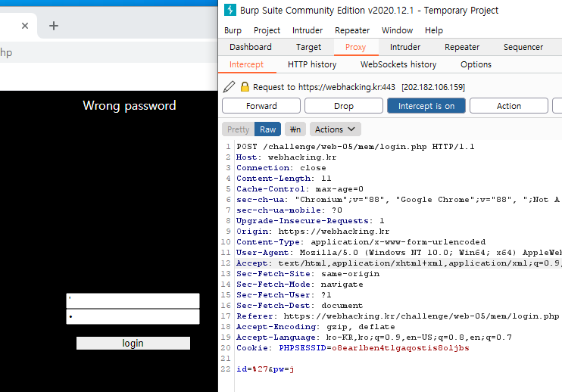
Task: Click the padlock HTTPS icon beside the request target
Action: point(245,86)
